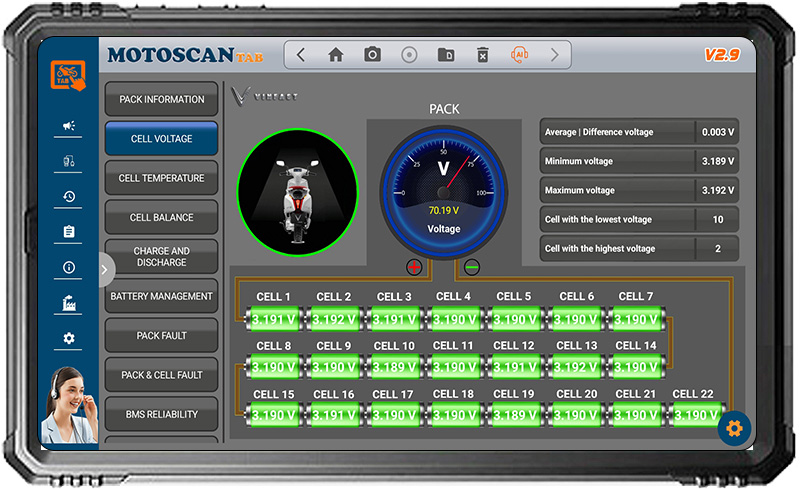Open the MotoScan Tab logo icon

68,75
